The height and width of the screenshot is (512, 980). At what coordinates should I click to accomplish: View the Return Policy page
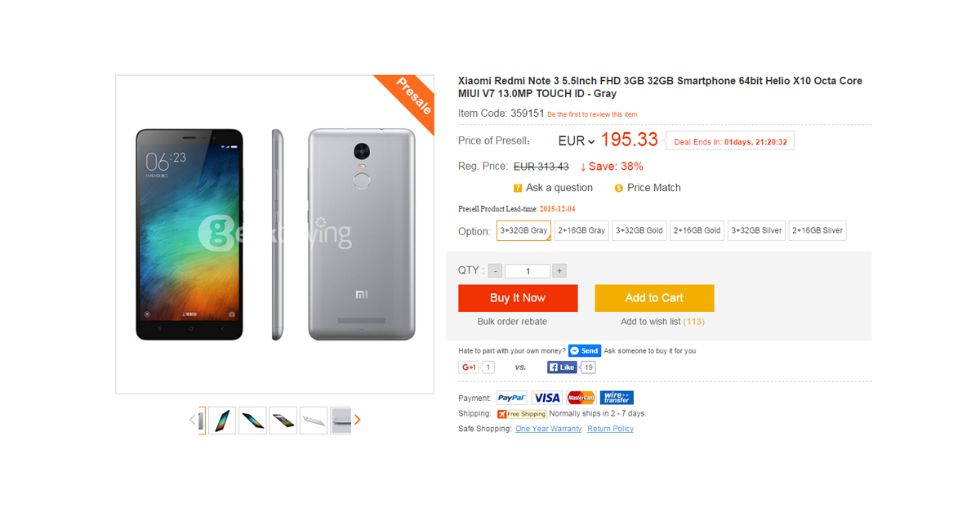[x=610, y=428]
